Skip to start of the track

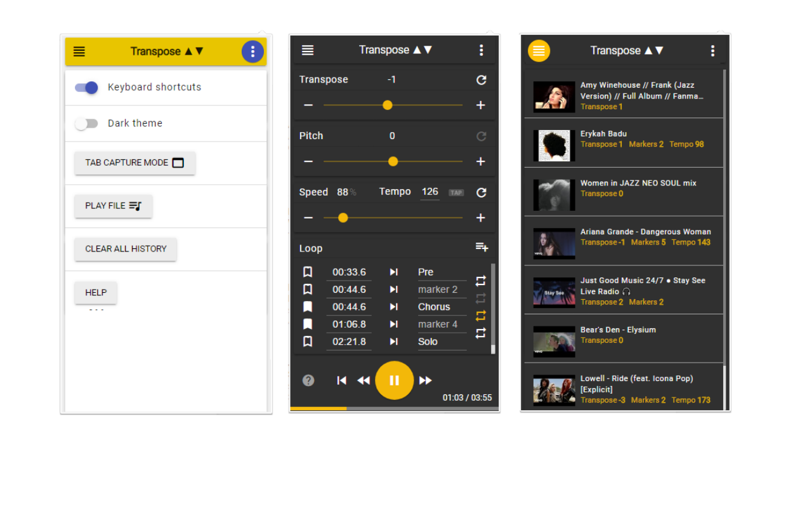[x=341, y=380]
